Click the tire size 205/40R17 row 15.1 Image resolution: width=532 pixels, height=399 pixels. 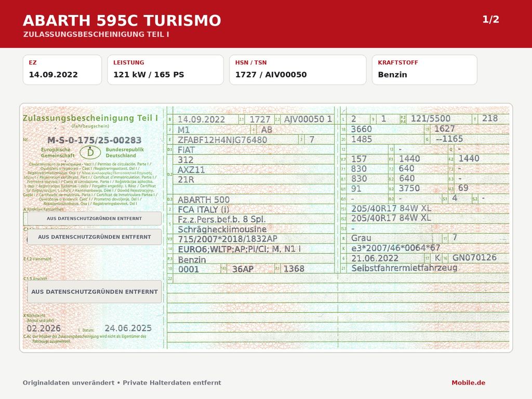[x=391, y=208]
